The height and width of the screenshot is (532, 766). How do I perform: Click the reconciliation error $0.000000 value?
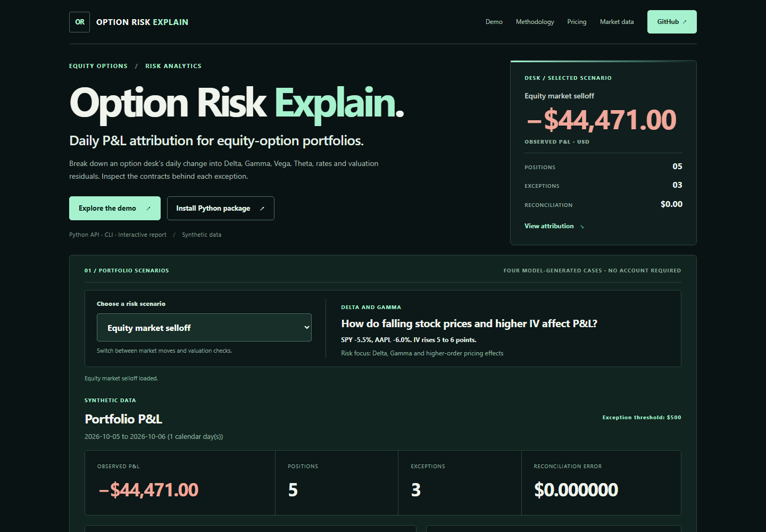coord(576,490)
